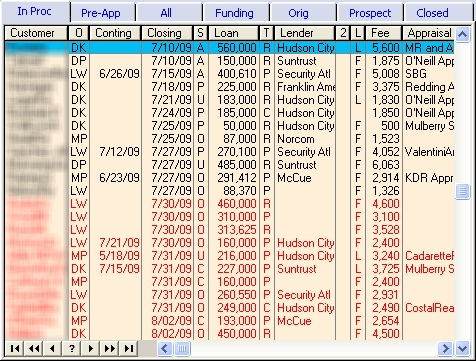476x361 pixels.
Task: Select the 6,063 fee cell
Action: click(x=384, y=165)
